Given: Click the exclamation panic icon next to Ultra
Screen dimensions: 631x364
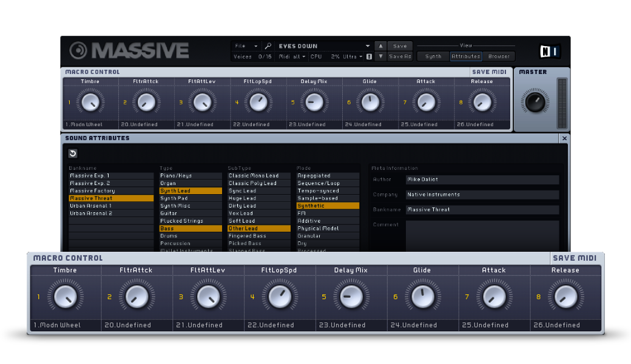Looking at the screenshot, I should 369,56.
